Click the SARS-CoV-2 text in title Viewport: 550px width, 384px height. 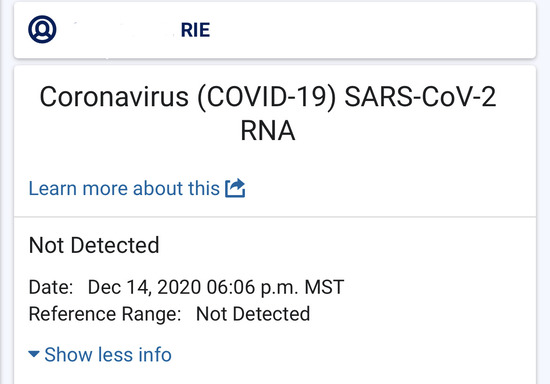[420, 97]
